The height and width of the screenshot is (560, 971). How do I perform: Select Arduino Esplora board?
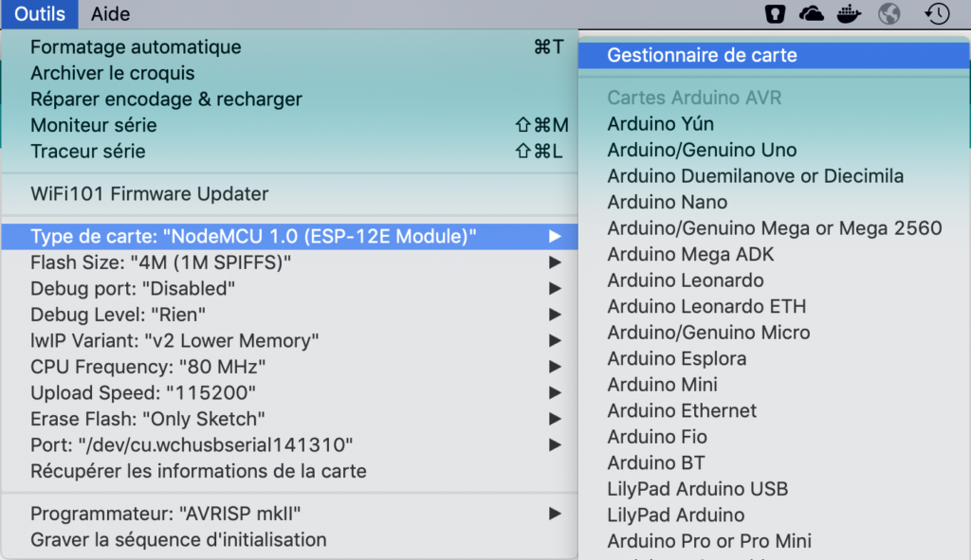tap(774, 358)
